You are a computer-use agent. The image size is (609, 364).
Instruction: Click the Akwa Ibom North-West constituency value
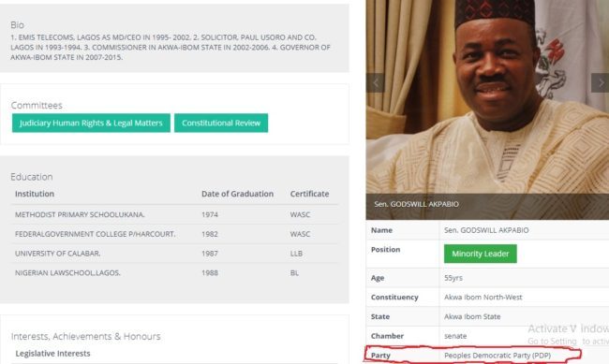click(x=483, y=298)
